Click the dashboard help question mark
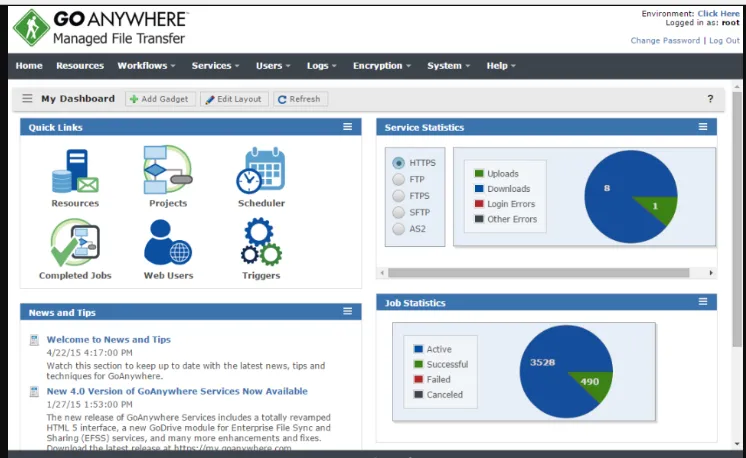The width and height of the screenshot is (746, 458). 710,99
